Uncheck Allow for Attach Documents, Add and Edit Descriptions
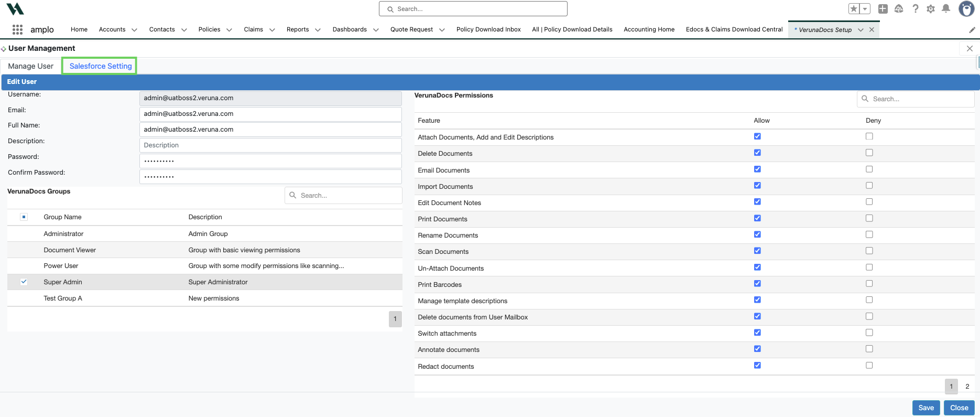 coord(757,136)
